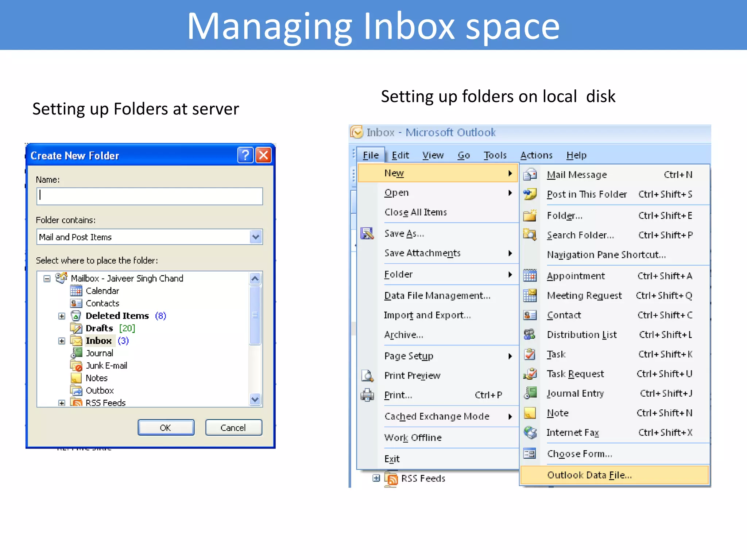The width and height of the screenshot is (747, 560).
Task: Click the Search Folder icon
Action: click(530, 235)
